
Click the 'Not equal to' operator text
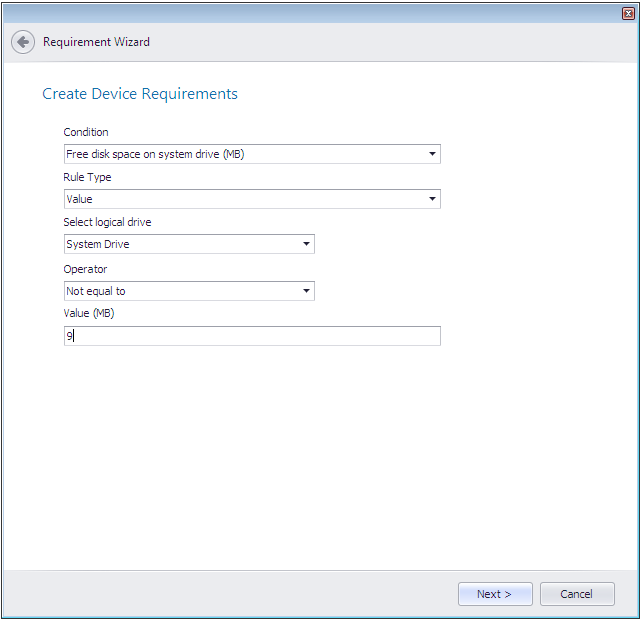point(96,291)
